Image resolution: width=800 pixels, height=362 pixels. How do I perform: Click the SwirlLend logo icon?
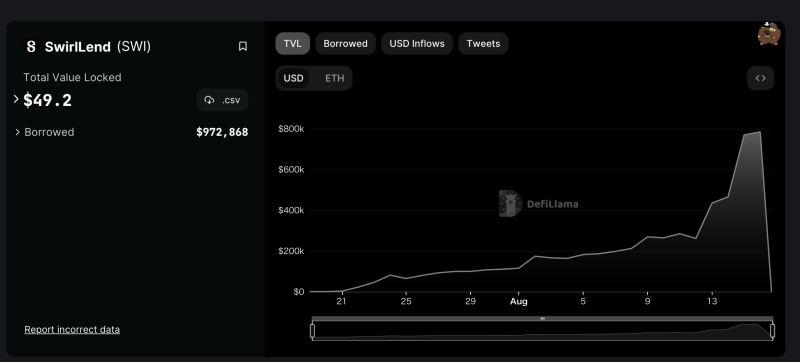tap(31, 47)
